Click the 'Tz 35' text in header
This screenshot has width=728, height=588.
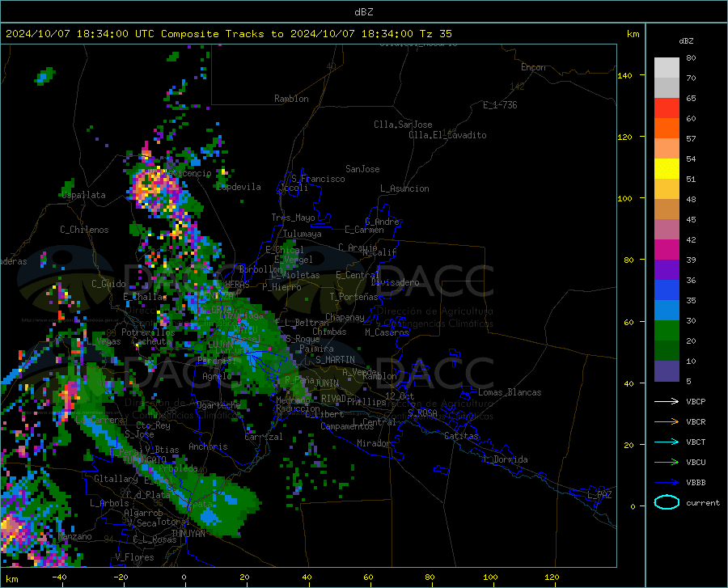[x=435, y=34]
